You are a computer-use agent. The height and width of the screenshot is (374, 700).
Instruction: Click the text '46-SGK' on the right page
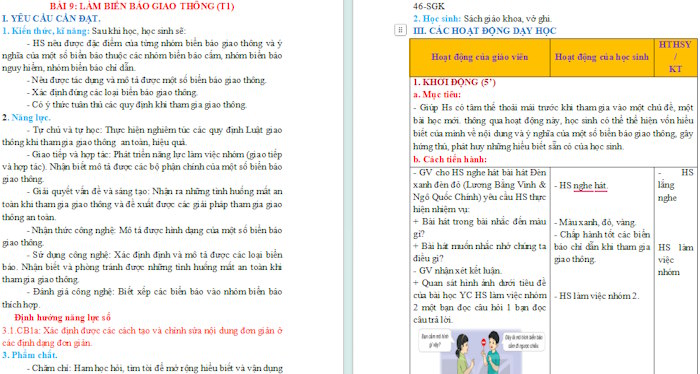[429, 6]
